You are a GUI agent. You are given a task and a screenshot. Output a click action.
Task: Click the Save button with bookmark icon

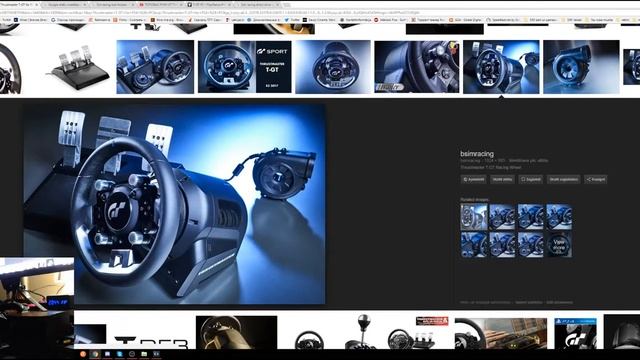point(531,179)
